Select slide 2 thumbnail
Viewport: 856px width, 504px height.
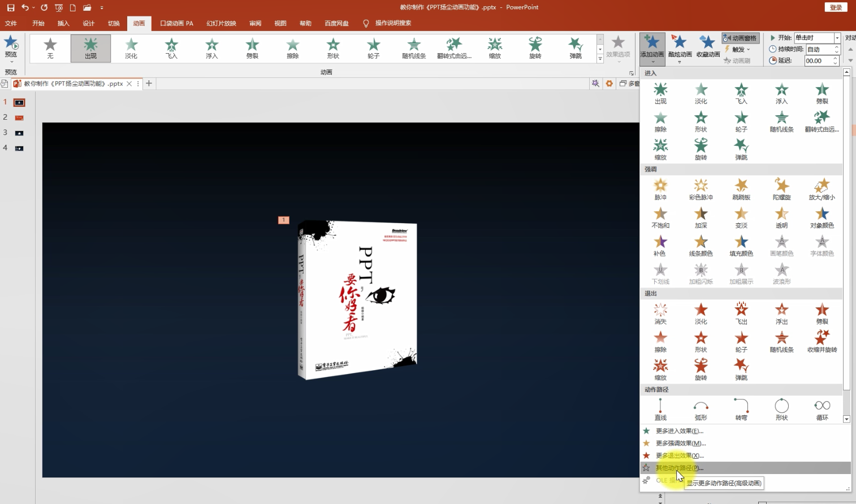19,118
